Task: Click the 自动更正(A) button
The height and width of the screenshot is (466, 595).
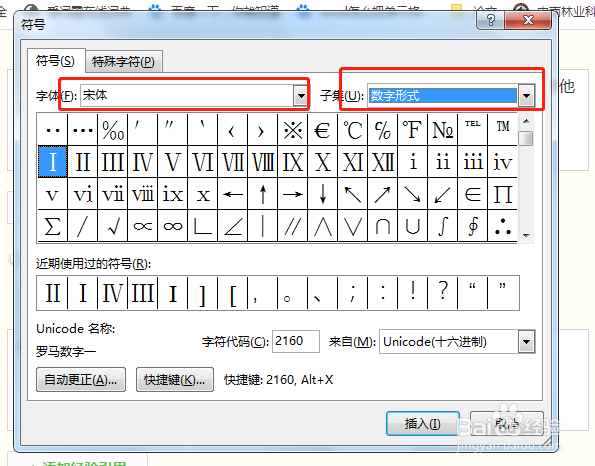Action: click(x=81, y=379)
